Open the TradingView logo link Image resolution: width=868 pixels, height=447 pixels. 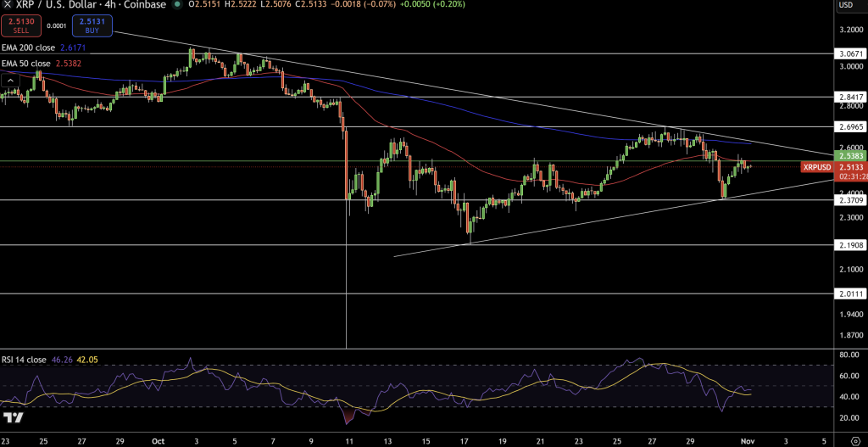tap(13, 417)
